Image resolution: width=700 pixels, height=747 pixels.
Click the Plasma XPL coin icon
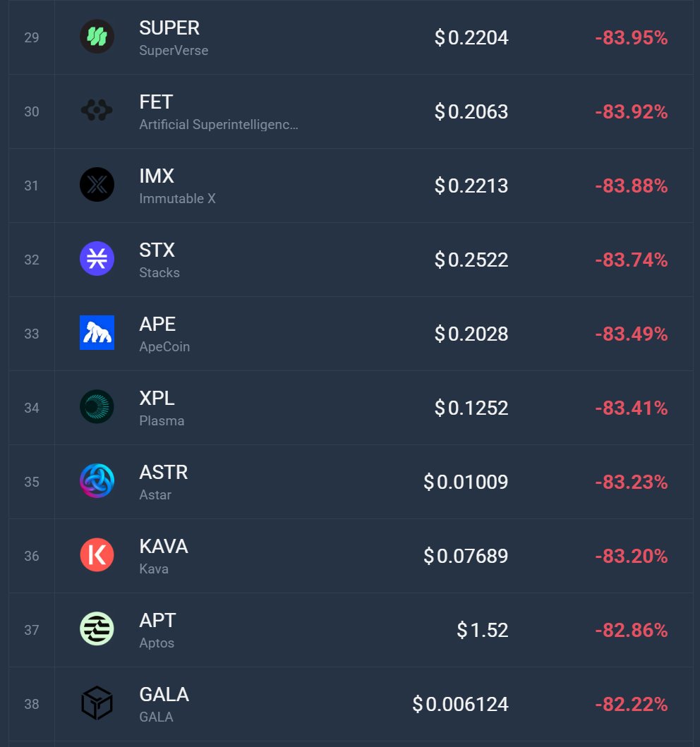[97, 407]
